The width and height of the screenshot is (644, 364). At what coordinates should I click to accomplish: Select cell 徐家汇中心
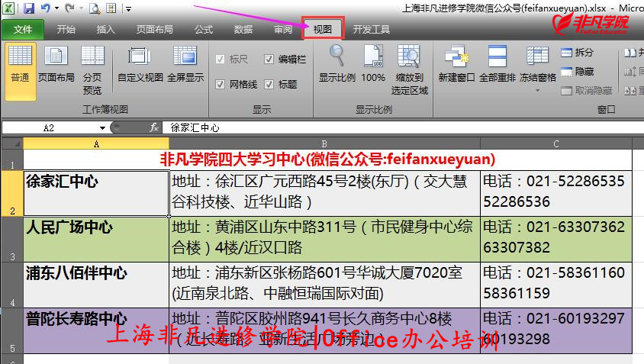[x=96, y=193]
